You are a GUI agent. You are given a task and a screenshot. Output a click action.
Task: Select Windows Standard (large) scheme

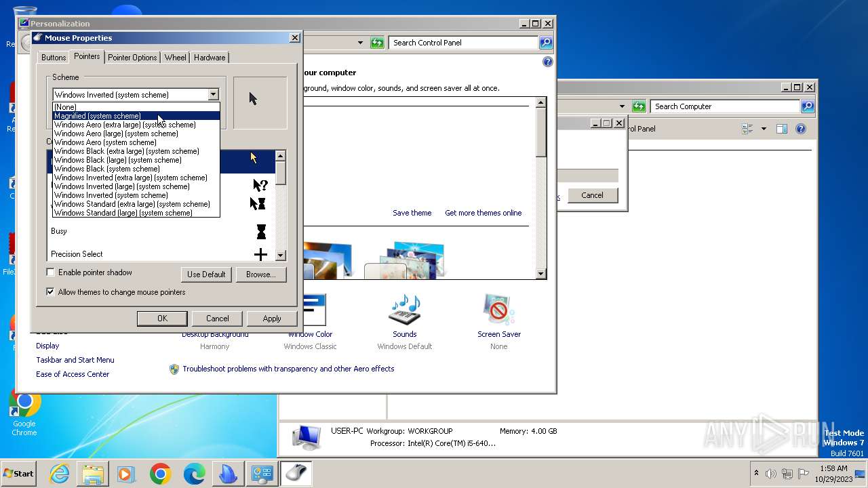tap(136, 213)
